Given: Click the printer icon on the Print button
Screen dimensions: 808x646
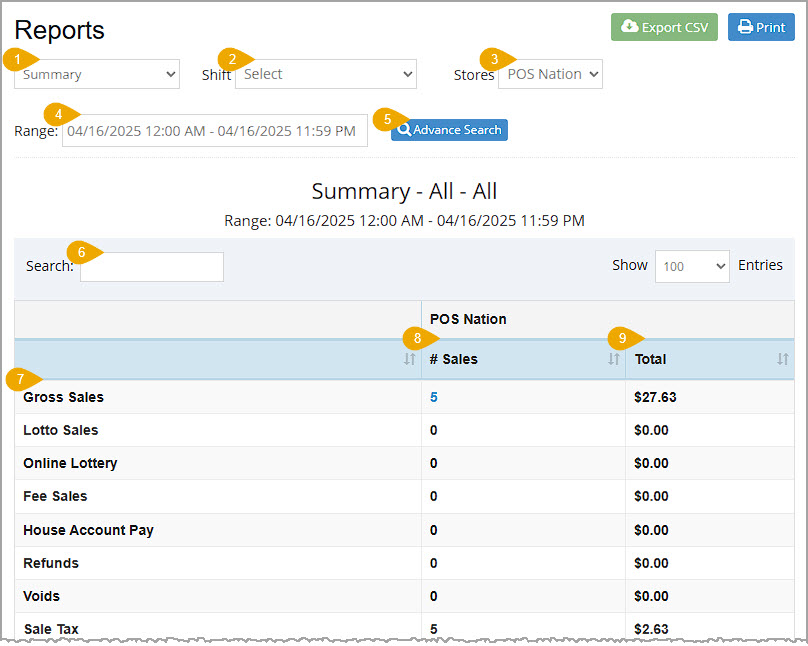Looking at the screenshot, I should coord(746,27).
